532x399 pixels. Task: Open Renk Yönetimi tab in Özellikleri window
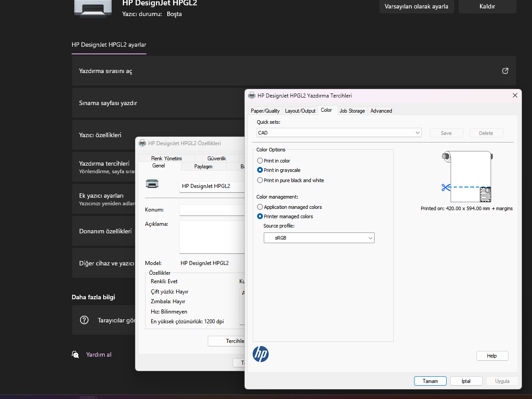coord(166,158)
